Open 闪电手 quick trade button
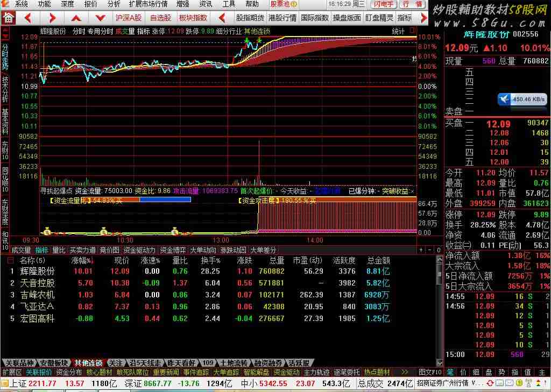This screenshot has width=551, height=392. 384,4
